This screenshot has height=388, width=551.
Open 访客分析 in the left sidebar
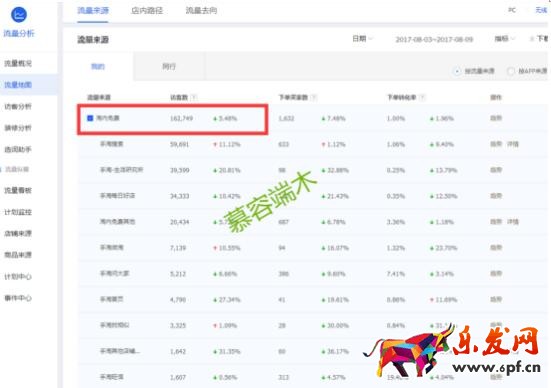pos(18,106)
